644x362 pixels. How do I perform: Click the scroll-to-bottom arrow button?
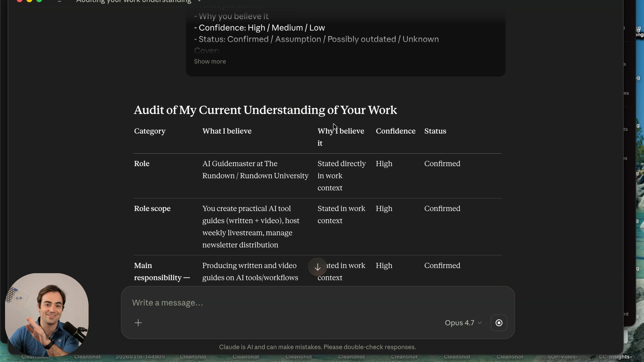[318, 267]
